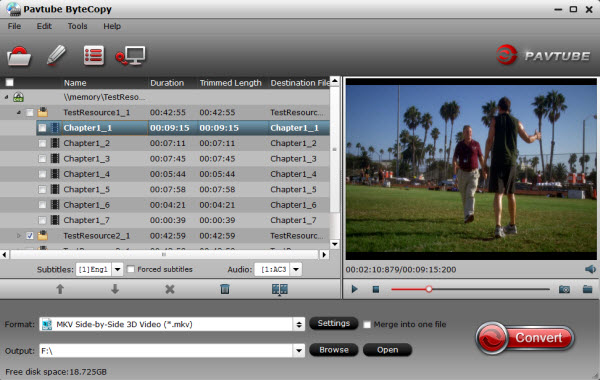Click the move up arrow icon

click(x=60, y=289)
